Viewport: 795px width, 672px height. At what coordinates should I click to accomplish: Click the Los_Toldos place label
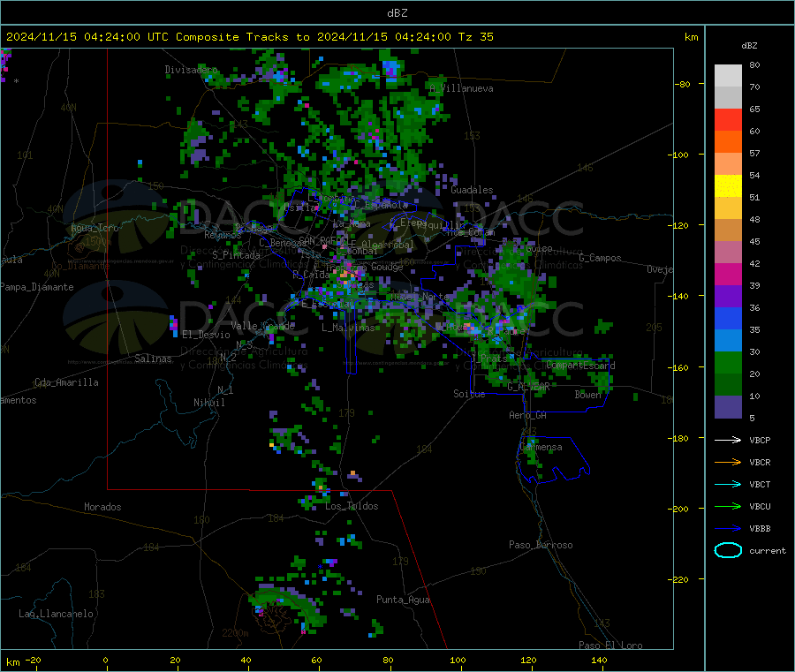click(352, 506)
